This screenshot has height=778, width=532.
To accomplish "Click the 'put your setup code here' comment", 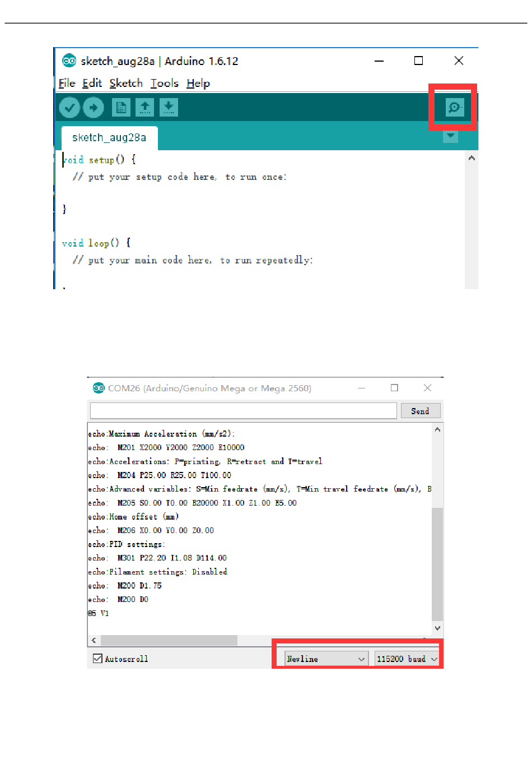I will (179, 177).
